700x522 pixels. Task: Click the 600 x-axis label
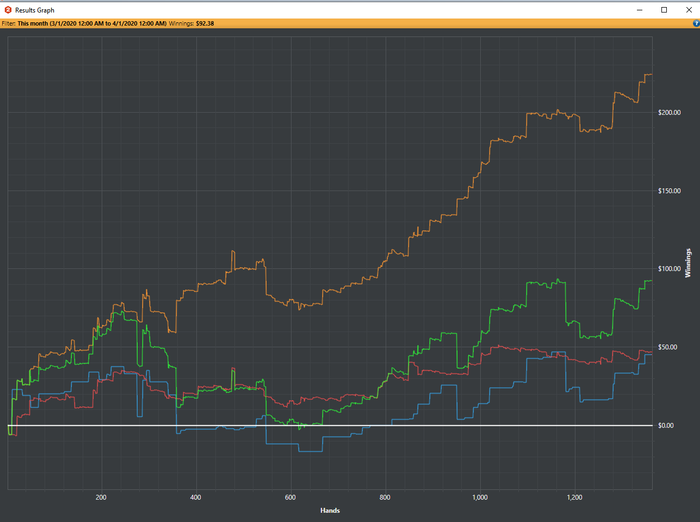tap(290, 497)
